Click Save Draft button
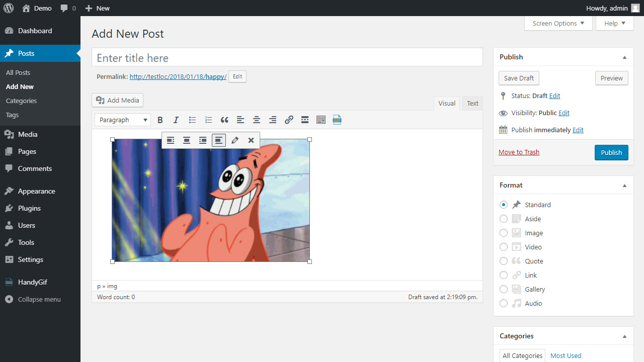 tap(519, 78)
